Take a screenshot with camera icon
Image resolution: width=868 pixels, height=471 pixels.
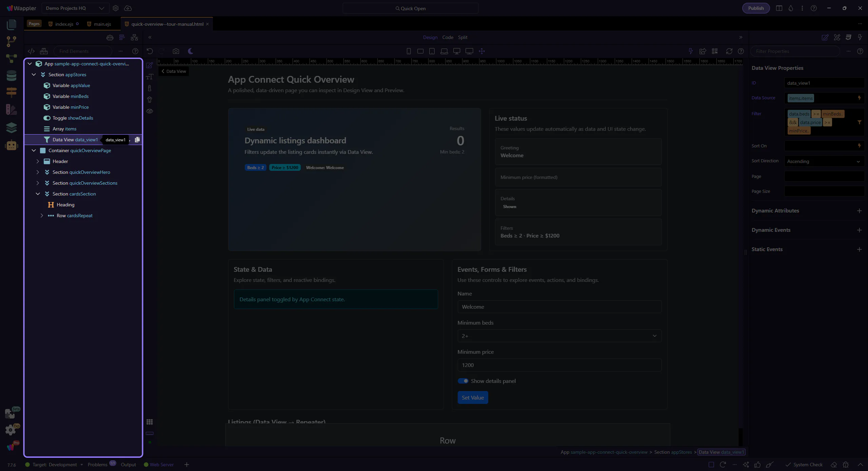coord(176,51)
